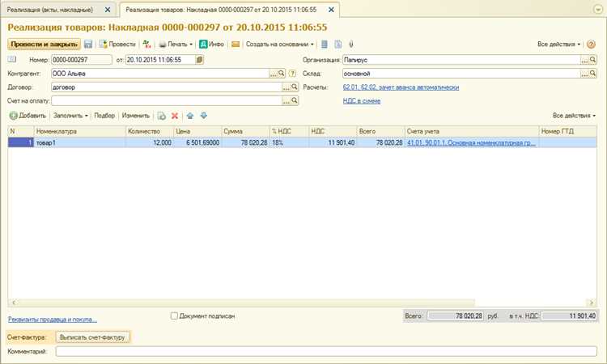The height and width of the screenshot is (364, 607).
Task: Click the envelope email icon
Action: pos(236,44)
